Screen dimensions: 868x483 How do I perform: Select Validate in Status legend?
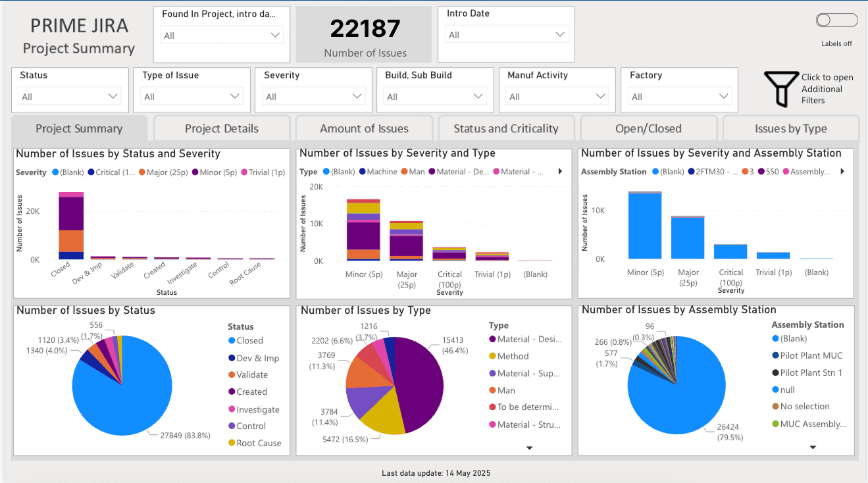[247, 374]
